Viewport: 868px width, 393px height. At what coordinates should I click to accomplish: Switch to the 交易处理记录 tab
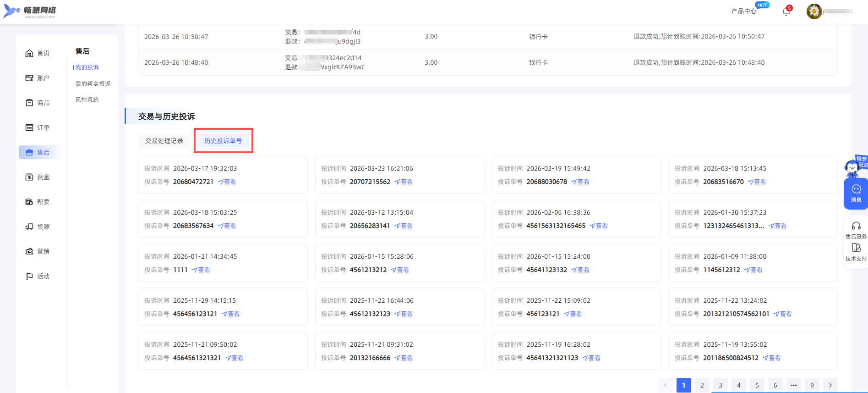(164, 141)
